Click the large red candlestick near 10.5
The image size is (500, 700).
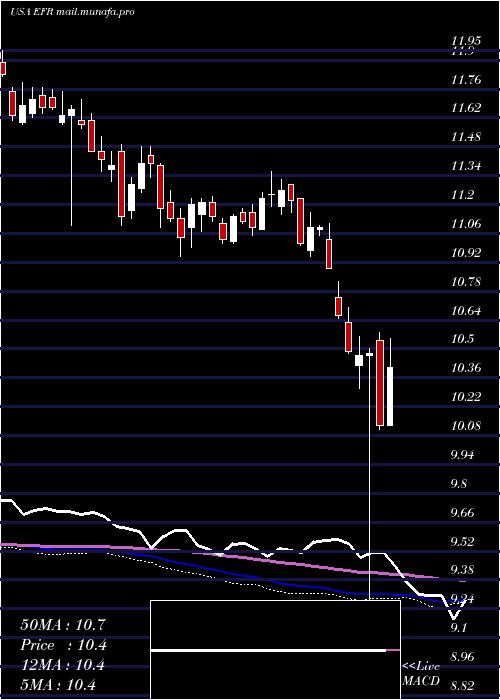(380, 383)
